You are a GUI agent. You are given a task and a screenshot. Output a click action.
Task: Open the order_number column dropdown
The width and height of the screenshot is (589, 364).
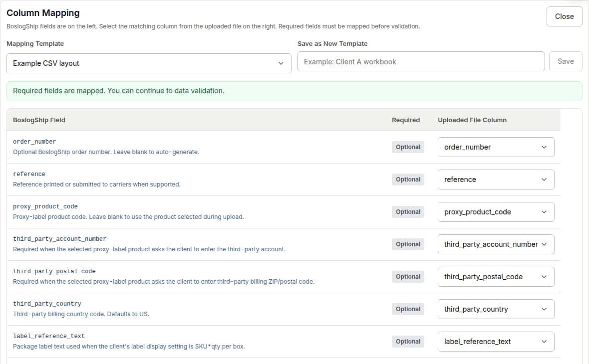tap(496, 147)
